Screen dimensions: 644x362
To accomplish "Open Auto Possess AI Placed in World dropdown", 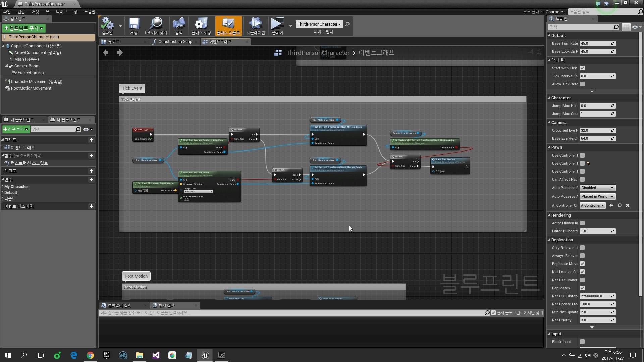I will point(597,196).
